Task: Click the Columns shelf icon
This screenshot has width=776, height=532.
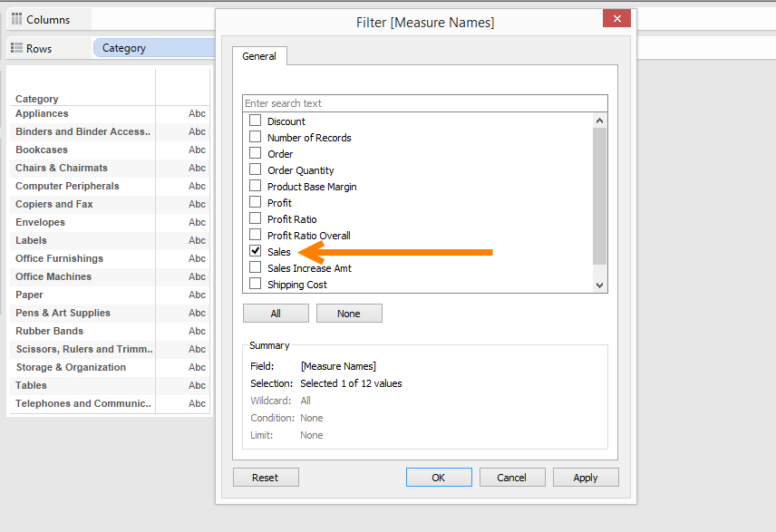Action: [x=16, y=19]
